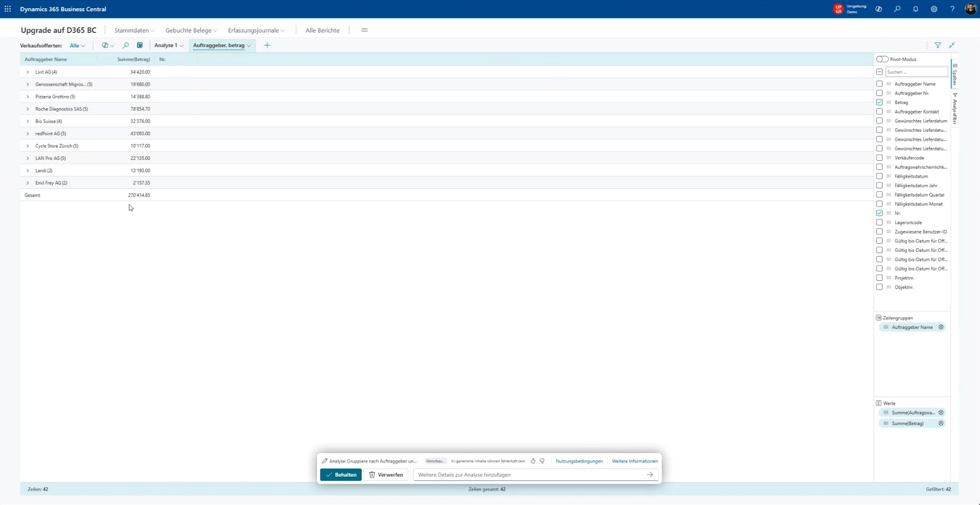980x505 pixels.
Task: Open the Nutzungsbedingungen link
Action: (x=579, y=461)
